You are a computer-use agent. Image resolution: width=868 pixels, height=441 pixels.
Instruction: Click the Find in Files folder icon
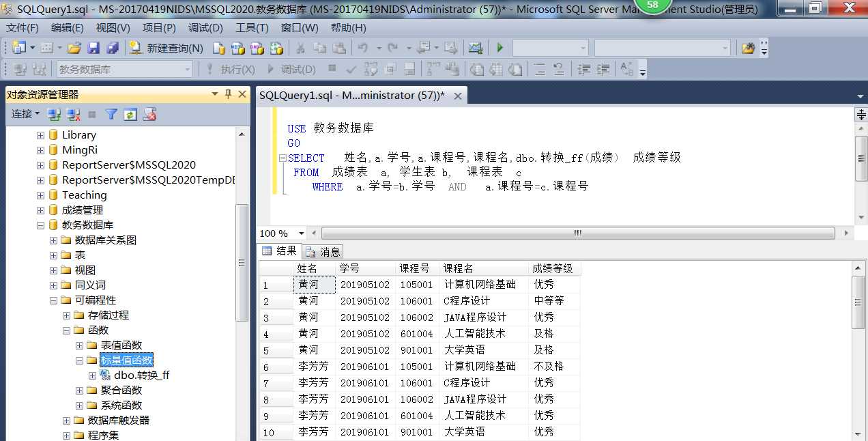click(749, 48)
